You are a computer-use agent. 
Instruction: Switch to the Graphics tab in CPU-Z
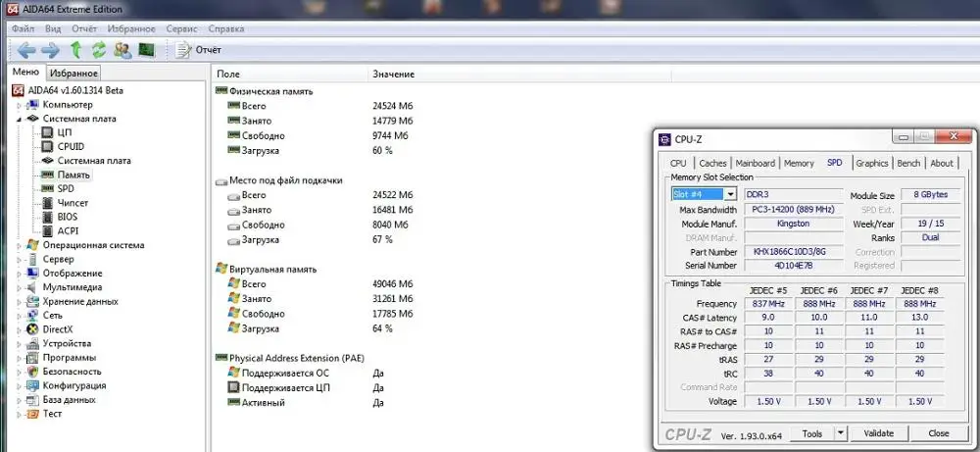tap(872, 163)
